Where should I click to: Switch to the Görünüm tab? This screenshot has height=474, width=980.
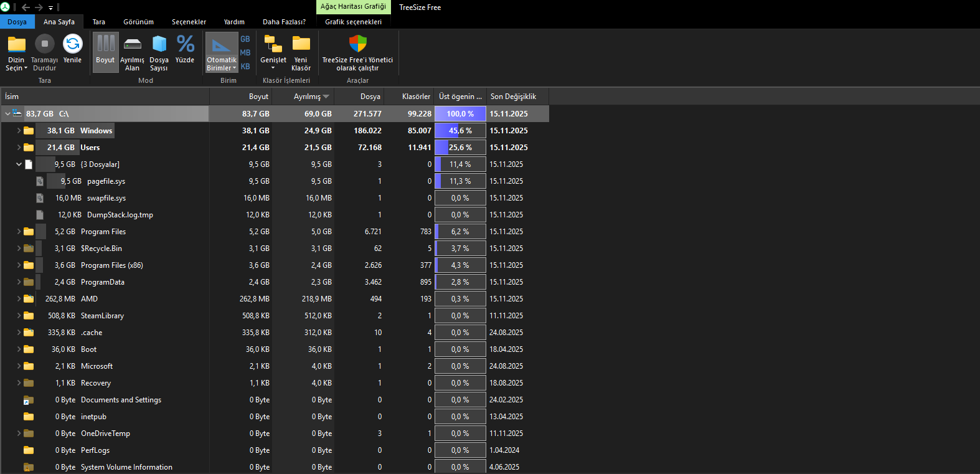coord(139,22)
